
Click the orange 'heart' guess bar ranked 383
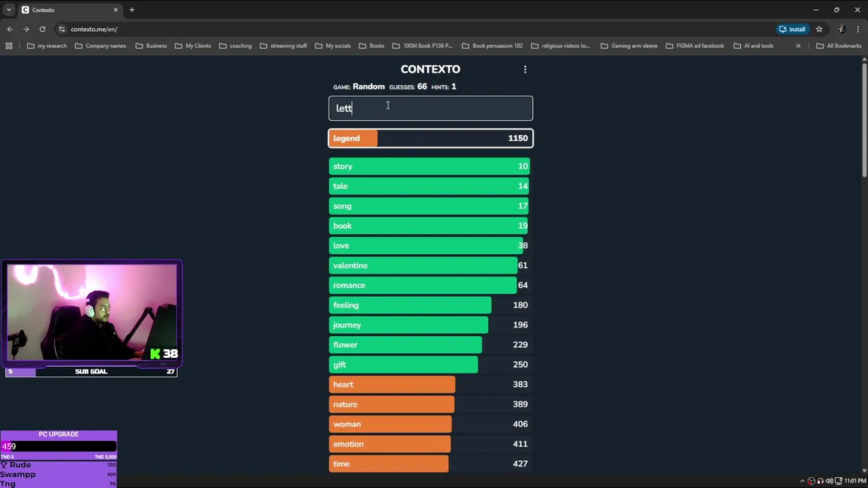click(429, 384)
